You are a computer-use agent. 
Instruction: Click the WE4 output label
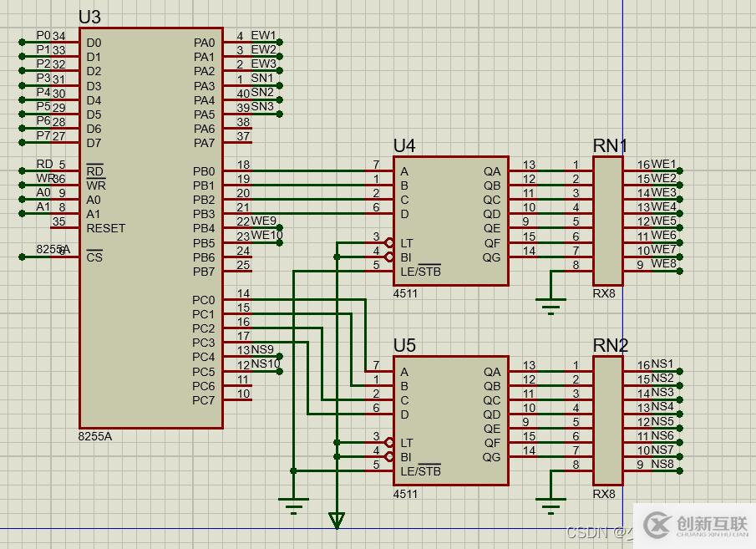[663, 206]
